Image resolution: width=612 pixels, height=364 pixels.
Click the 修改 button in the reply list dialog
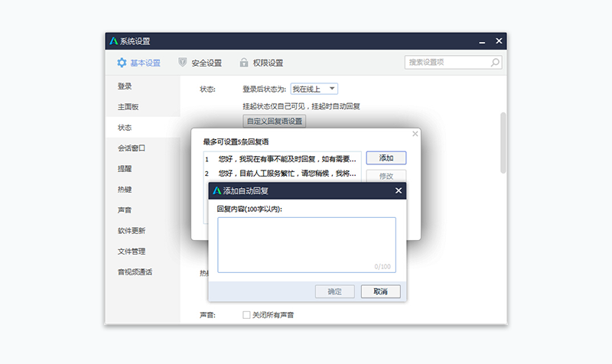pyautogui.click(x=386, y=176)
